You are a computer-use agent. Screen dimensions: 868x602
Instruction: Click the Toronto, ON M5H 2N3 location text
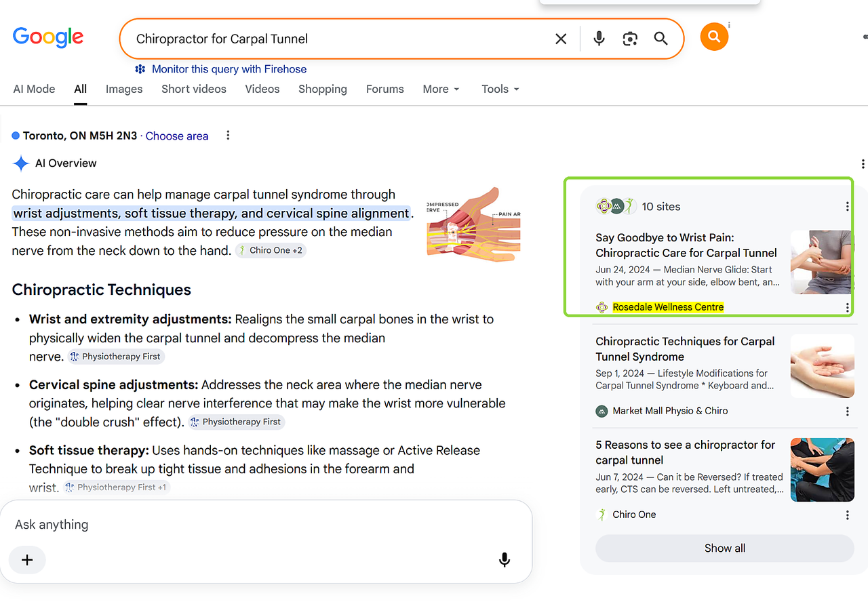[x=80, y=136]
